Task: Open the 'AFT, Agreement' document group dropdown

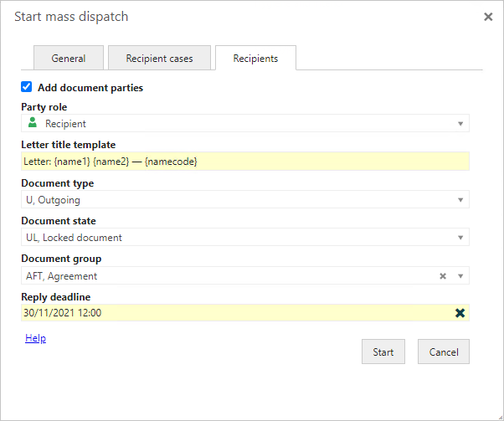Action: pos(226,275)
